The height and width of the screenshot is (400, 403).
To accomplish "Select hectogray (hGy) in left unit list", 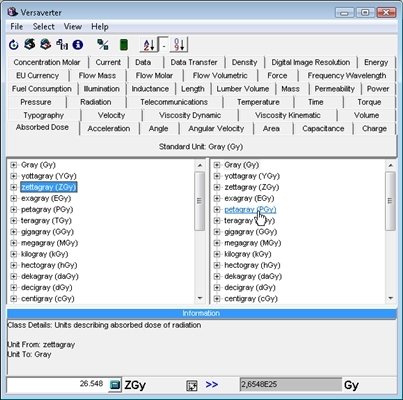I will point(49,265).
